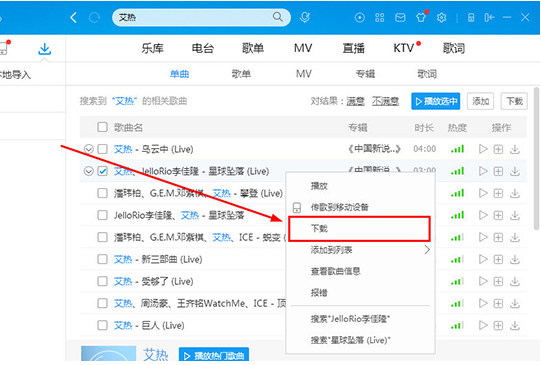Click the search magnifier icon
541x365 pixels.
(x=278, y=17)
